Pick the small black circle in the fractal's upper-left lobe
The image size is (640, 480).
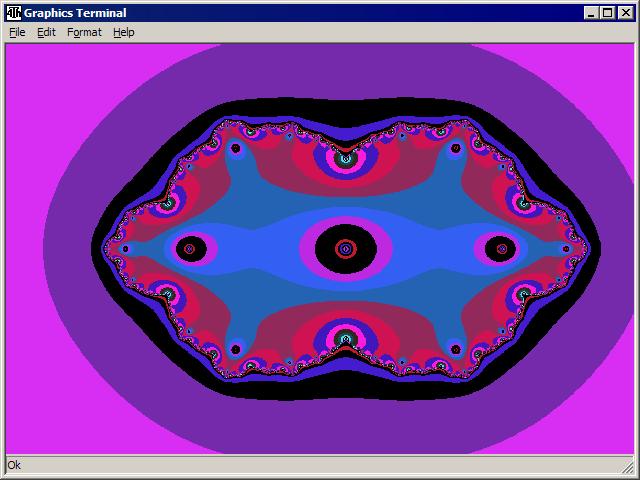(235, 148)
